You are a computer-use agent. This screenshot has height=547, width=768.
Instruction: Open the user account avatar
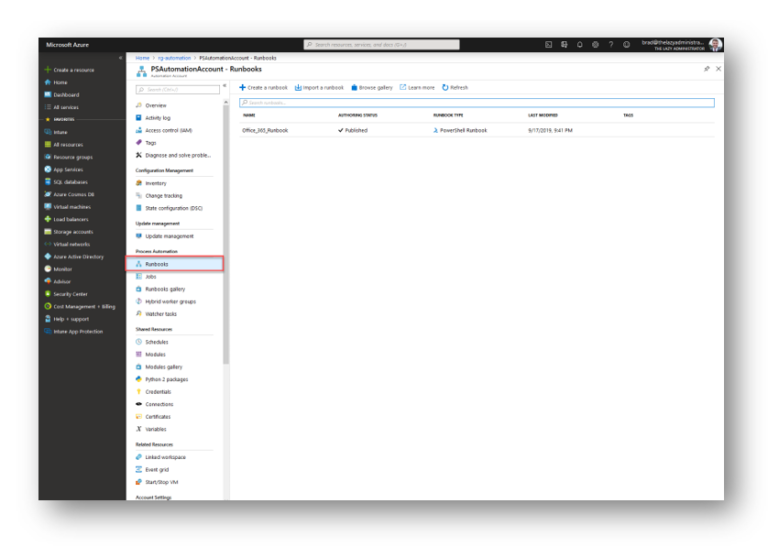(715, 45)
